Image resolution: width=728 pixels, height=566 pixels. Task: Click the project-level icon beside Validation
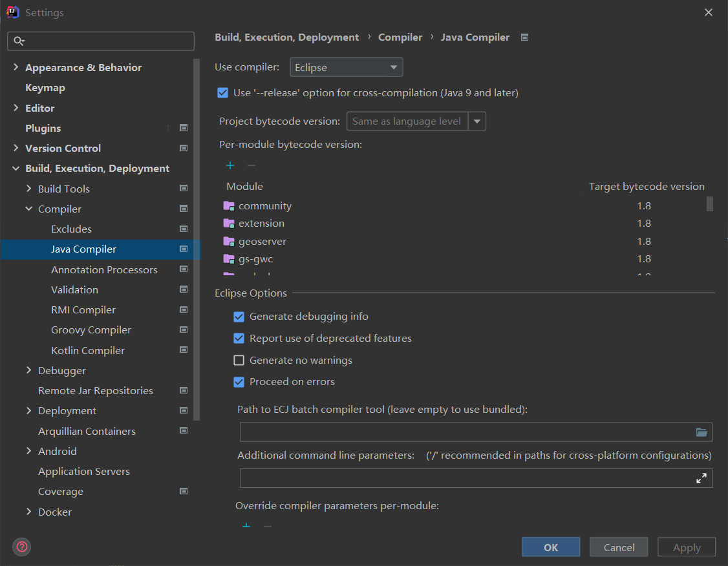184,289
